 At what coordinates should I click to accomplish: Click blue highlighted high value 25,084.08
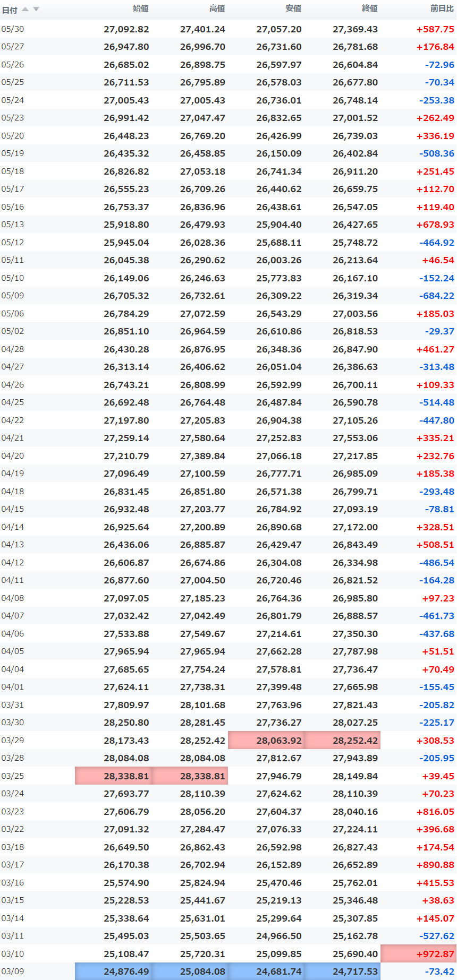click(190, 972)
